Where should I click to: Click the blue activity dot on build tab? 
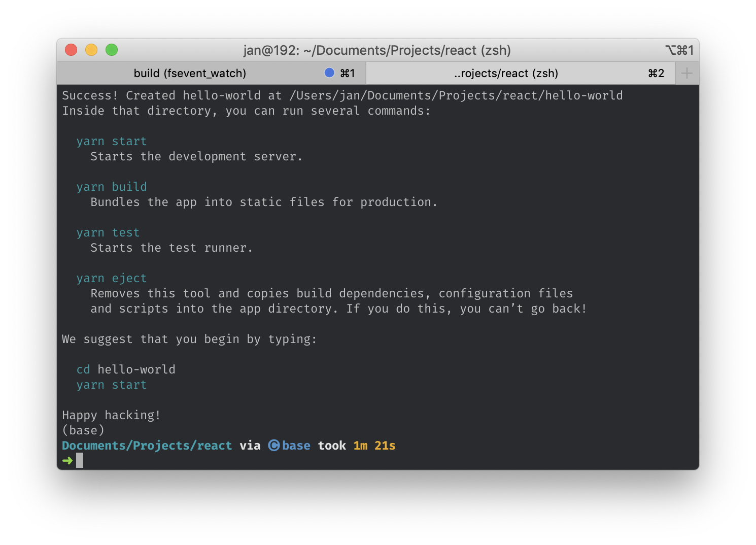pos(329,73)
